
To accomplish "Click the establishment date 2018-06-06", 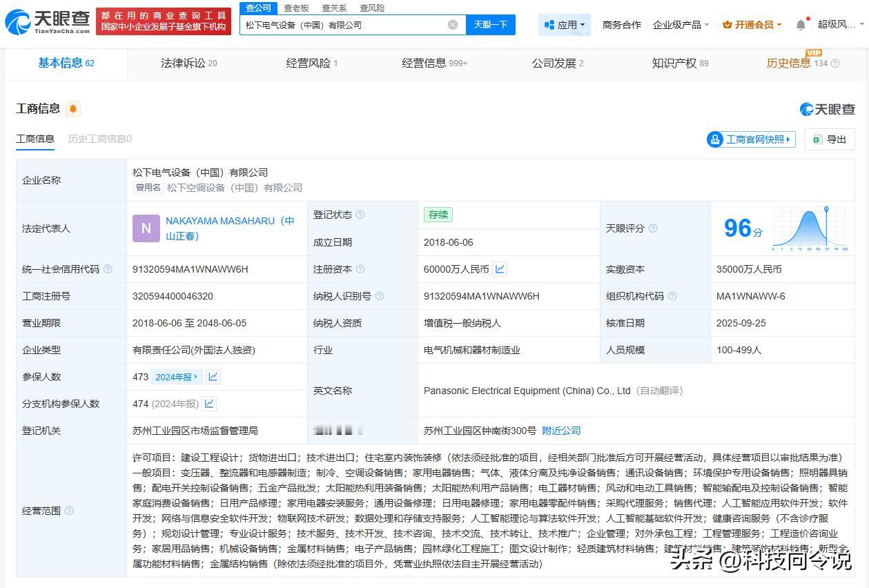I will 449,242.
